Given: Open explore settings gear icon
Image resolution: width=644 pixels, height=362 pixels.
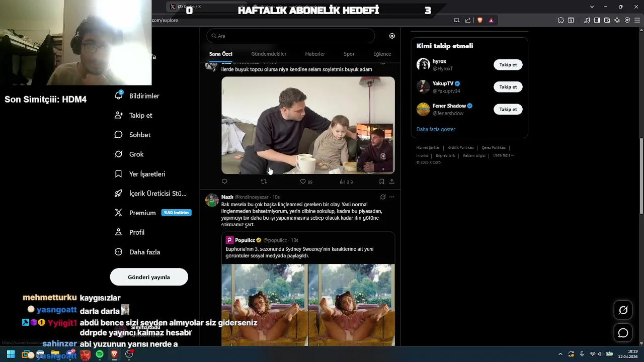Looking at the screenshot, I should (x=392, y=36).
